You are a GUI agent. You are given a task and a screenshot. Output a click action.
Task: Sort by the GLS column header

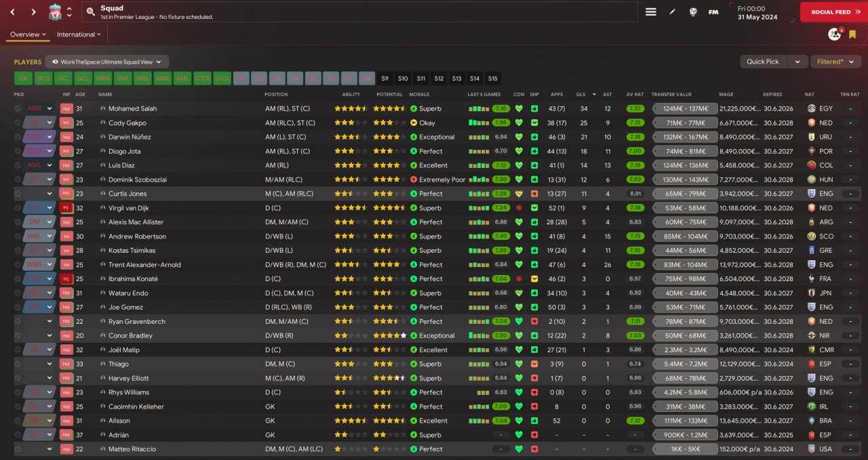click(580, 94)
